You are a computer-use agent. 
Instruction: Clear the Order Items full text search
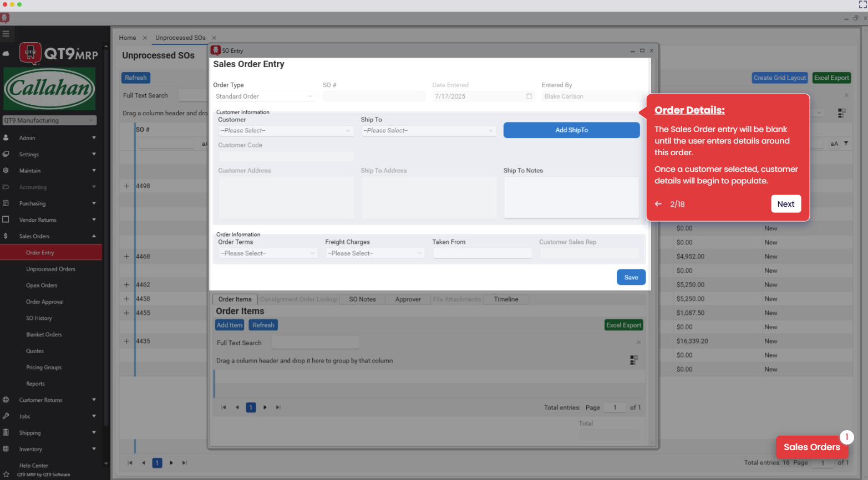(638, 343)
